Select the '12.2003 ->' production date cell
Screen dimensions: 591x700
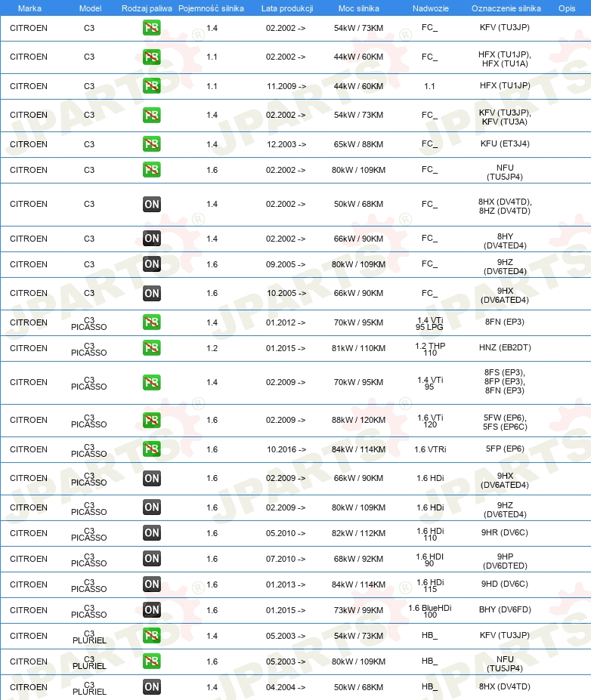coord(286,144)
